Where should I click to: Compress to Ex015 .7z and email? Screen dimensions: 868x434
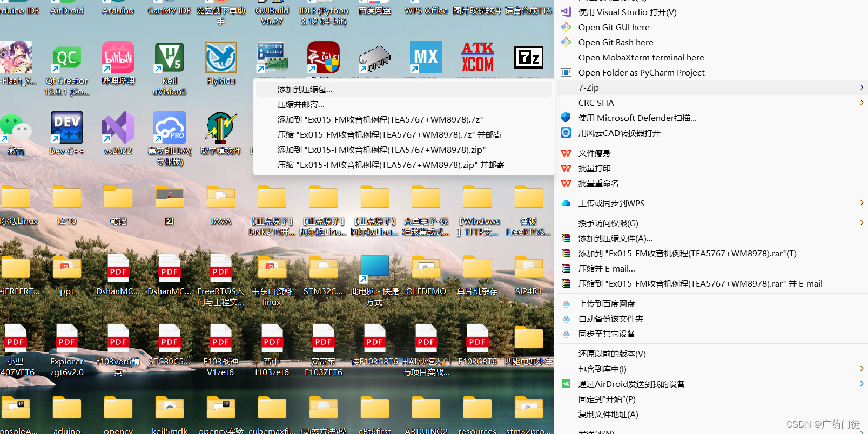[403, 135]
